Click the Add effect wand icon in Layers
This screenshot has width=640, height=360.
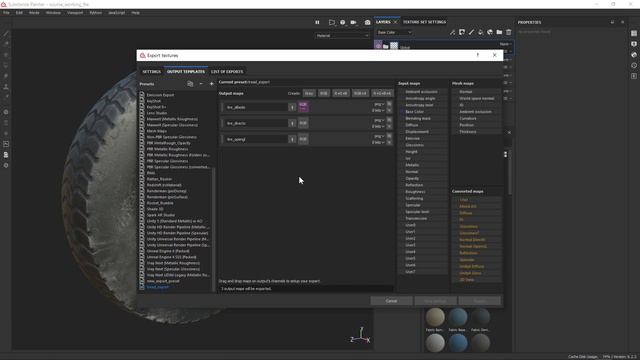click(452, 32)
